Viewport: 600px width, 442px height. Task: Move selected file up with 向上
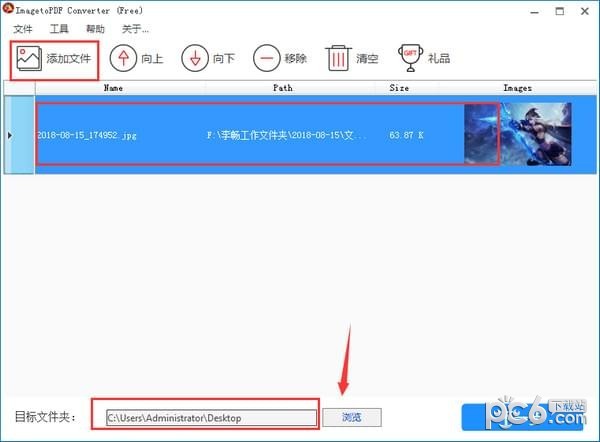tap(137, 59)
